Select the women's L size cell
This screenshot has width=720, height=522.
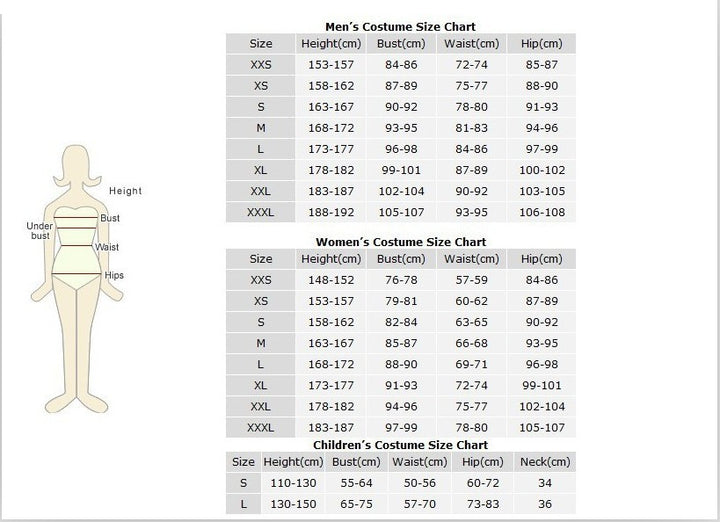(x=261, y=364)
